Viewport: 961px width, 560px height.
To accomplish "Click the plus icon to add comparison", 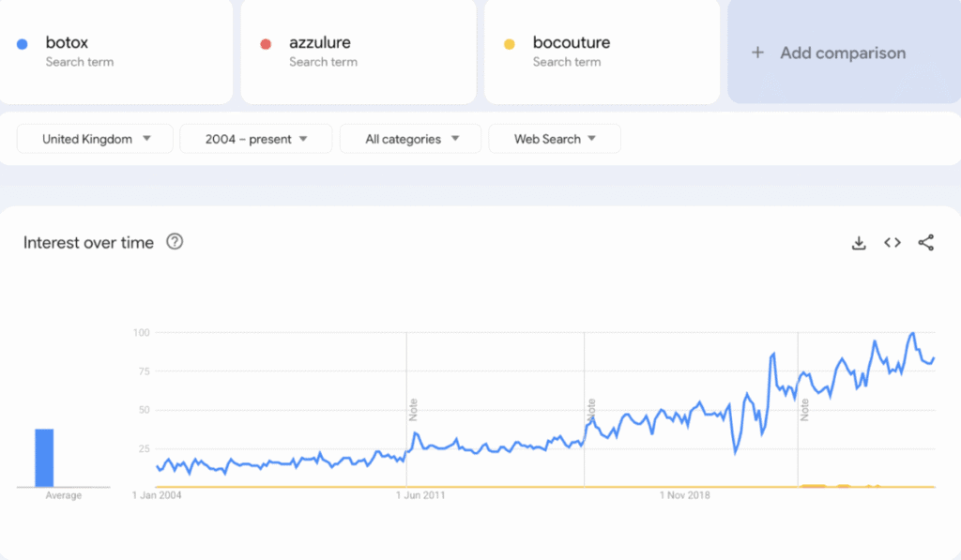I will (x=757, y=53).
